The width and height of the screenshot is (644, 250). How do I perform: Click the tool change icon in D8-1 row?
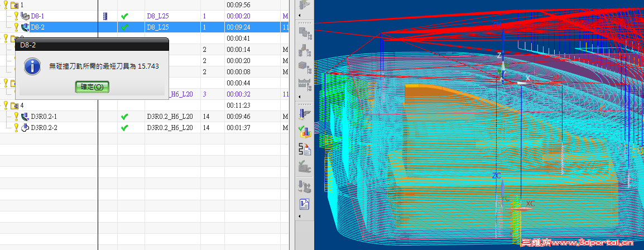[x=105, y=16]
